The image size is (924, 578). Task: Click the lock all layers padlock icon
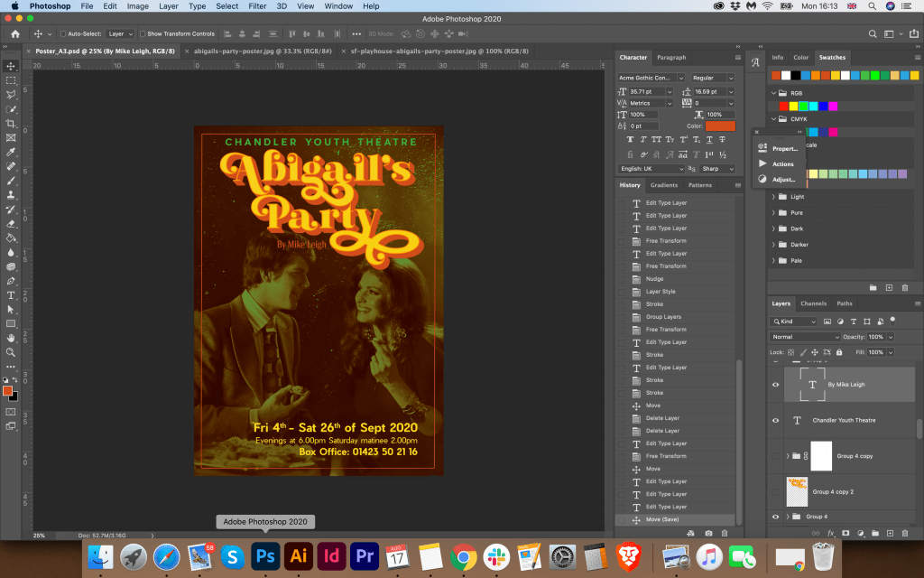(839, 351)
